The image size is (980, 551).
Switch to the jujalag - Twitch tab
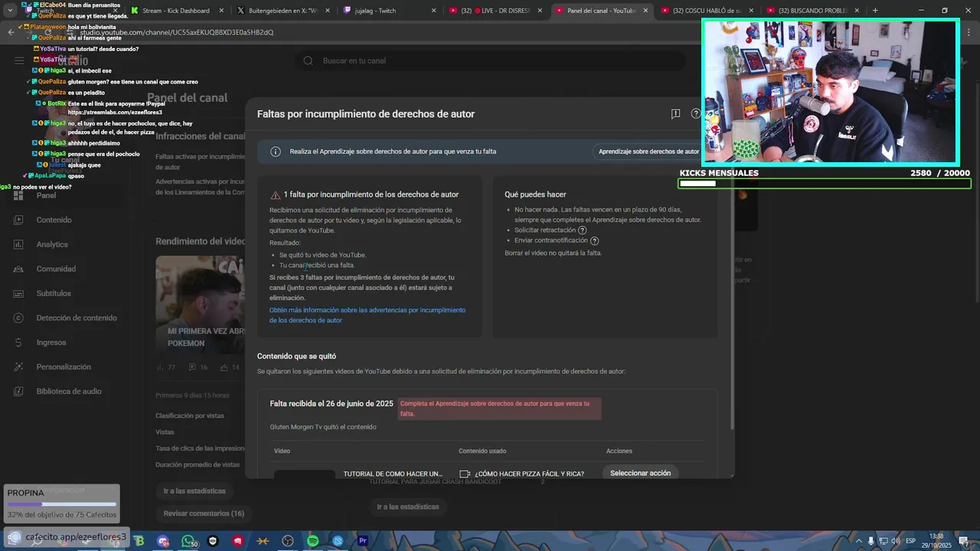coord(390,11)
